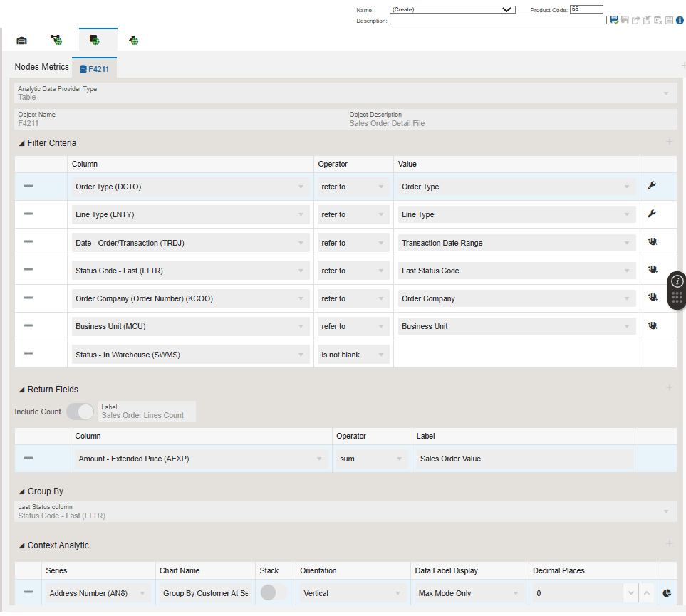Collapse the Return Fields section
Image resolution: width=686 pixels, height=616 pixels.
(21, 390)
